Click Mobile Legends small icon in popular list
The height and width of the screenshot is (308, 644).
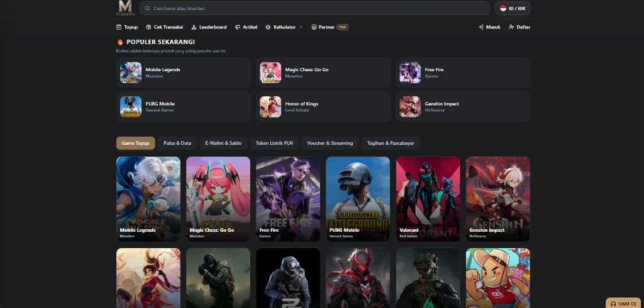[x=131, y=73]
